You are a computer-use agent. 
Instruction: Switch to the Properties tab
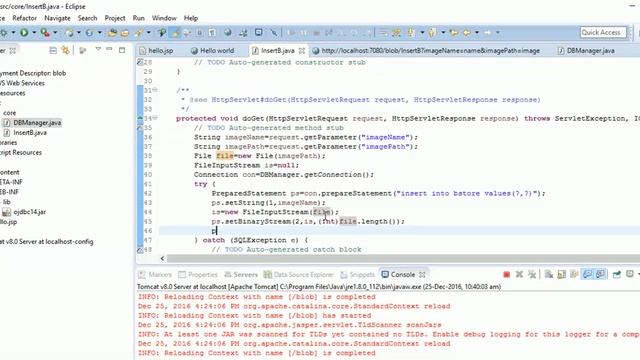tap(198, 275)
